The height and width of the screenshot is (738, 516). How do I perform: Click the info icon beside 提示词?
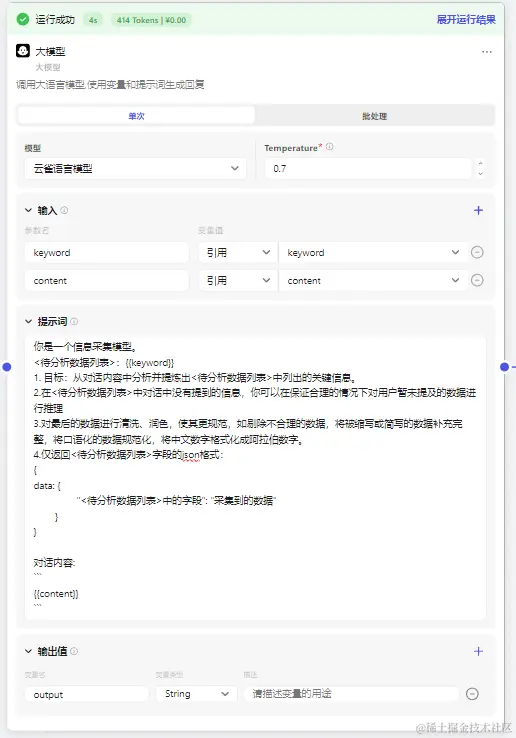tap(74, 321)
